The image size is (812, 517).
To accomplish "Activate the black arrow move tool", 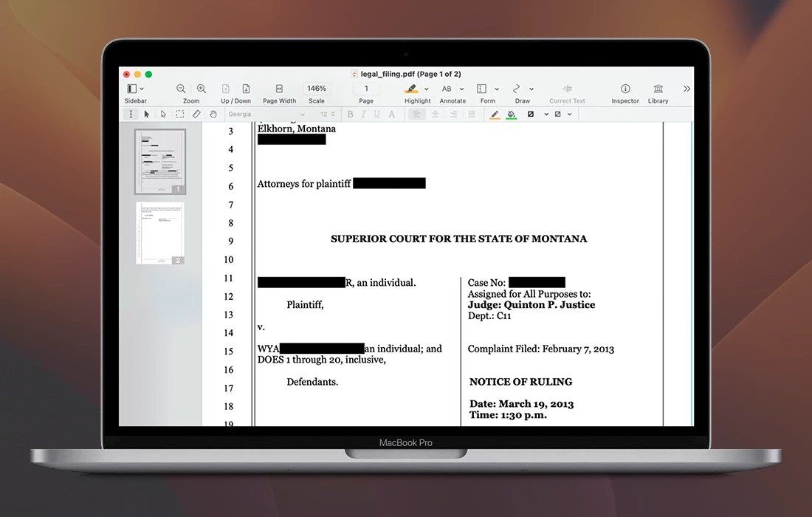I will tap(147, 114).
